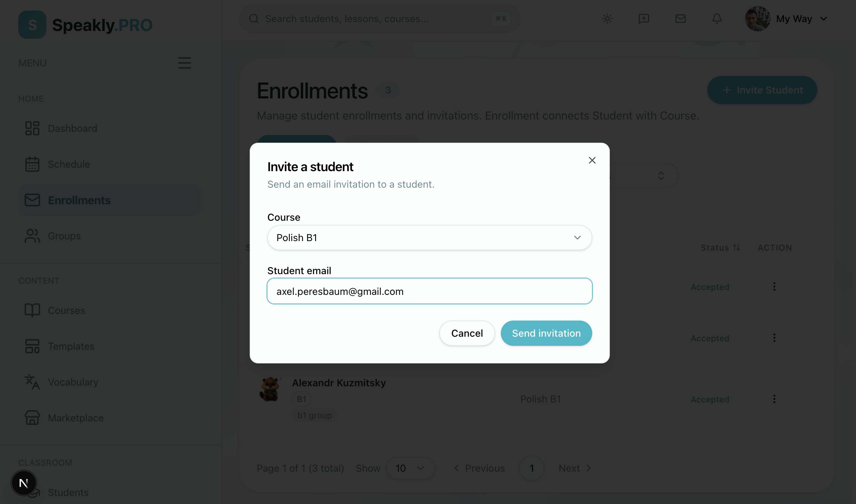This screenshot has height=504, width=856.
Task: Toggle the light/dark theme sun icon
Action: click(x=607, y=19)
